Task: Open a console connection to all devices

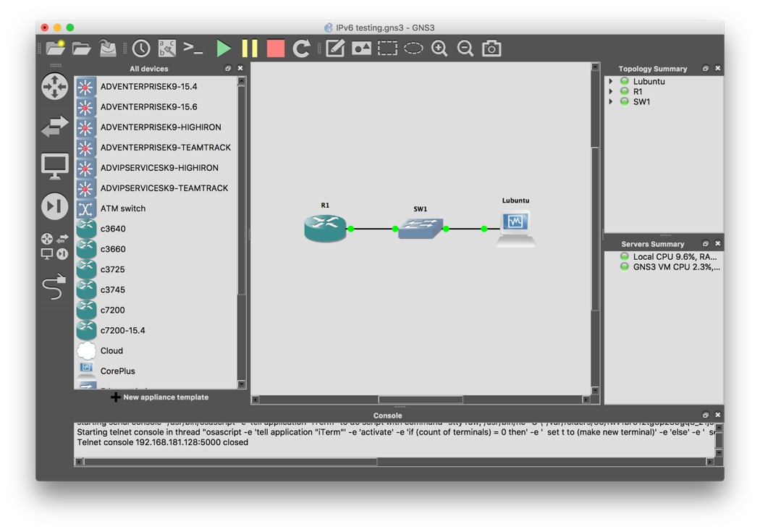Action: [x=193, y=48]
